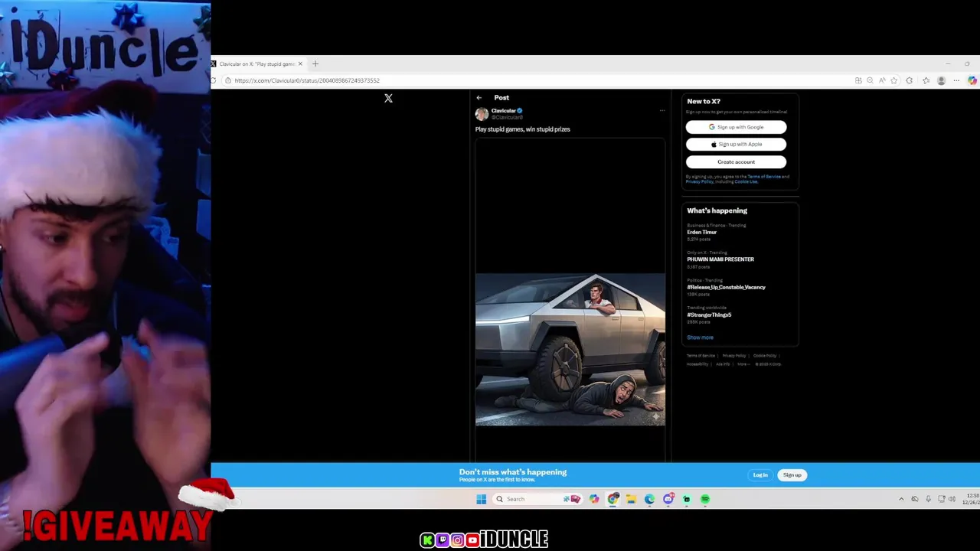This screenshot has width=980, height=551.
Task: Open the Cybertruck image in the post
Action: click(570, 349)
